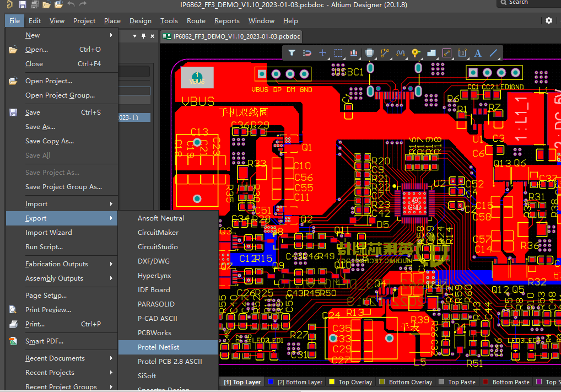Click the Smart PDF menu icon
Screen dimensions: 561x392
pos(13,341)
